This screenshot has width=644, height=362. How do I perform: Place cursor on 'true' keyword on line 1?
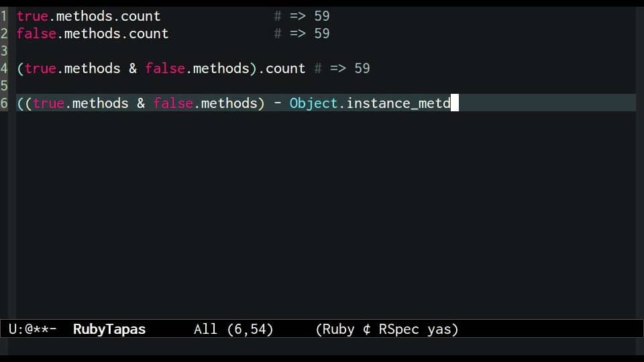coord(32,16)
